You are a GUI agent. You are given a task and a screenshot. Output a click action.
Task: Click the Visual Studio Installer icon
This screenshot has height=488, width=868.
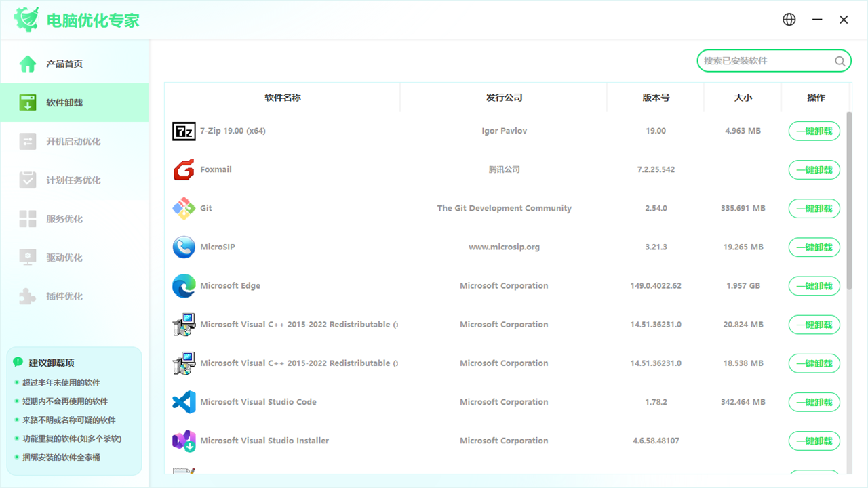[184, 441]
